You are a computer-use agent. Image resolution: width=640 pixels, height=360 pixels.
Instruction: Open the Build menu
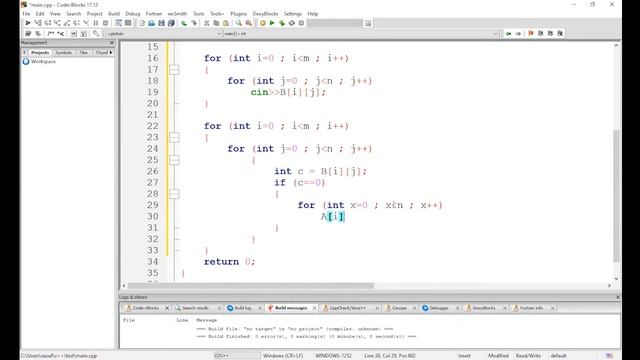114,13
